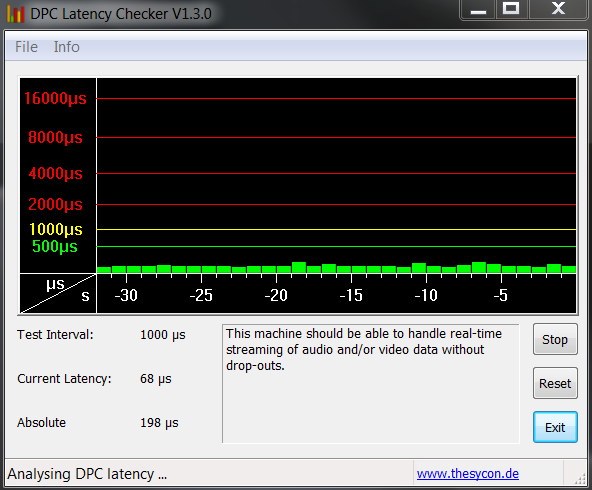Click the Reset button
592x490 pixels.
coord(555,383)
